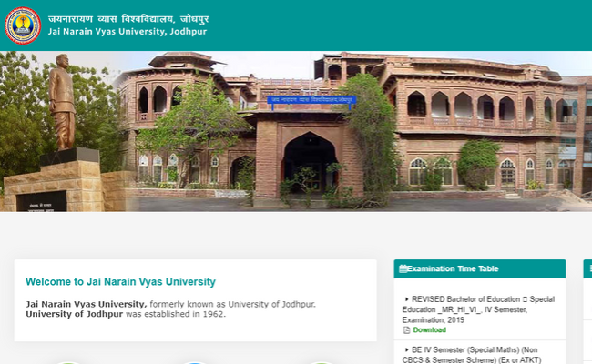Click the arrow bullet before BE IV Semester
Image resolution: width=592 pixels, height=364 pixels.
point(406,349)
